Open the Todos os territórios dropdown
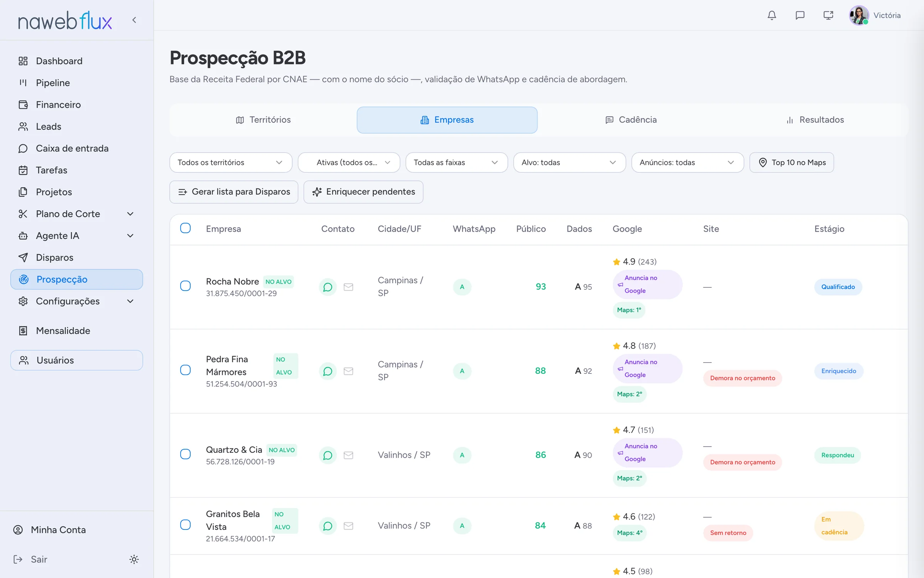Viewport: 924px width, 578px height. 231,163
